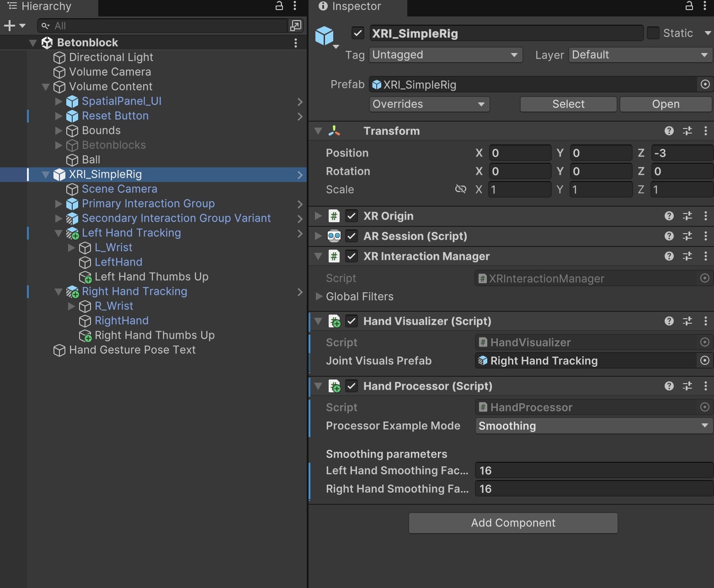
Task: Disable the XRI_SimpleRig active checkbox
Action: pos(357,33)
